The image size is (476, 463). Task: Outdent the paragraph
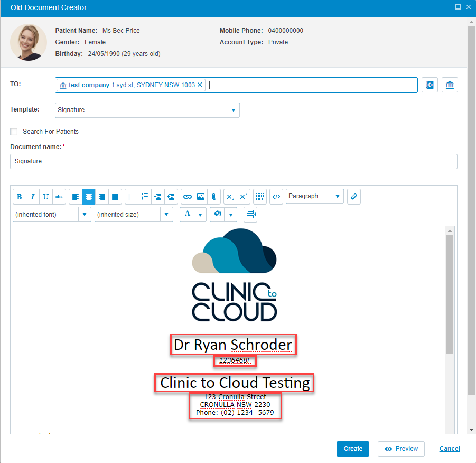tap(171, 197)
